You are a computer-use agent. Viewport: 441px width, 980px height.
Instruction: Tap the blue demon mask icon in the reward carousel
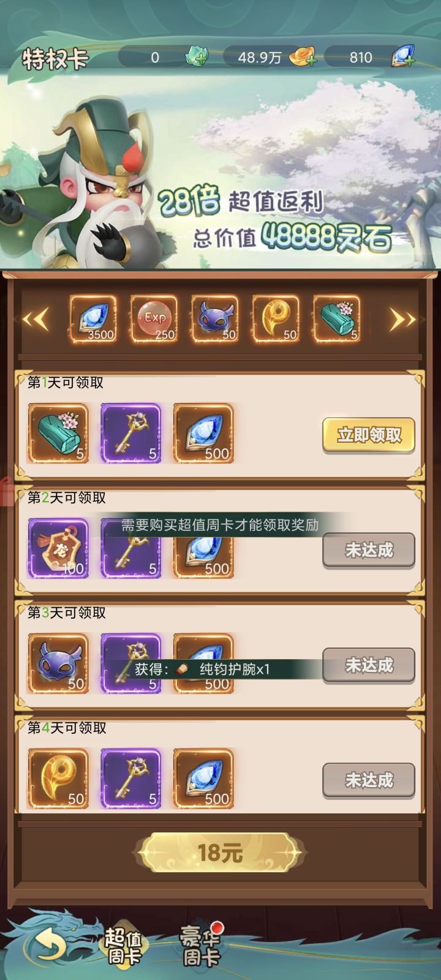tap(215, 318)
